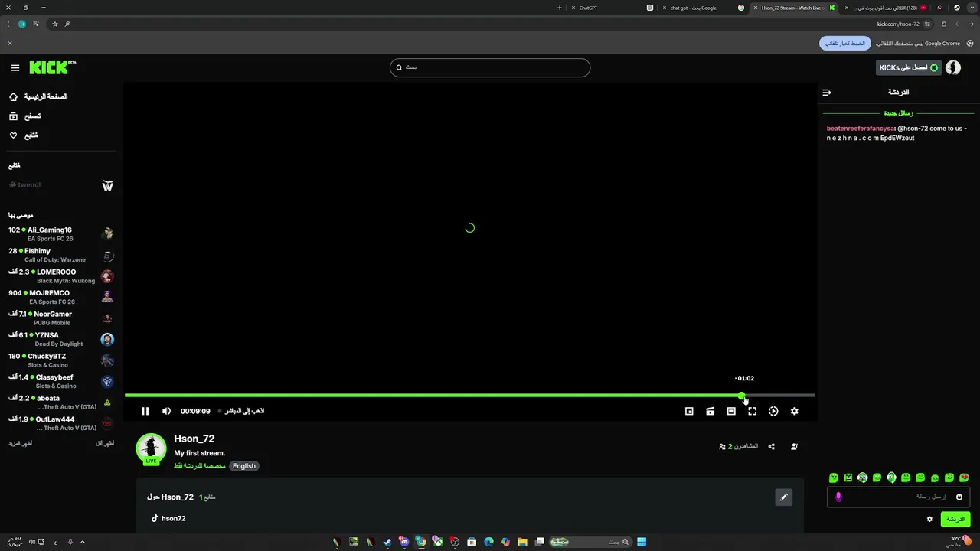Open the Windows Start menu
The image size is (980, 551).
point(642,542)
